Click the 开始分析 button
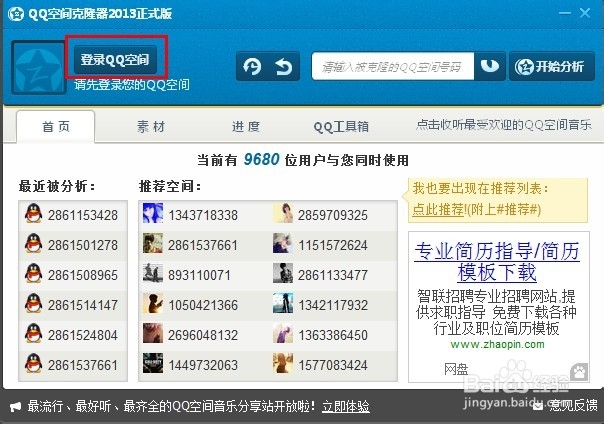 point(552,66)
